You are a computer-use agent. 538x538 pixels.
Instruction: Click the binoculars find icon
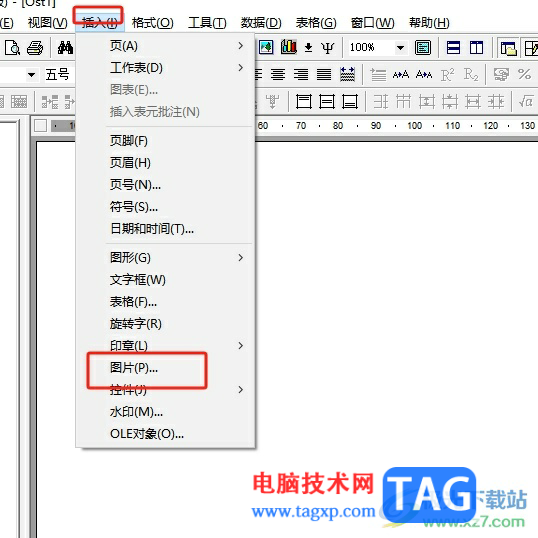point(65,47)
